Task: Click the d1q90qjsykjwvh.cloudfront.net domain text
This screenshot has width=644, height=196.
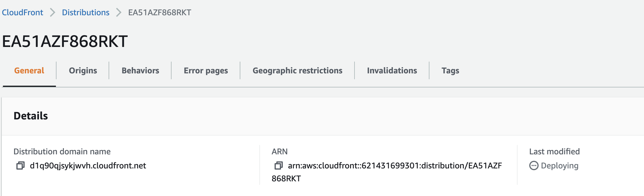Action: [88, 165]
